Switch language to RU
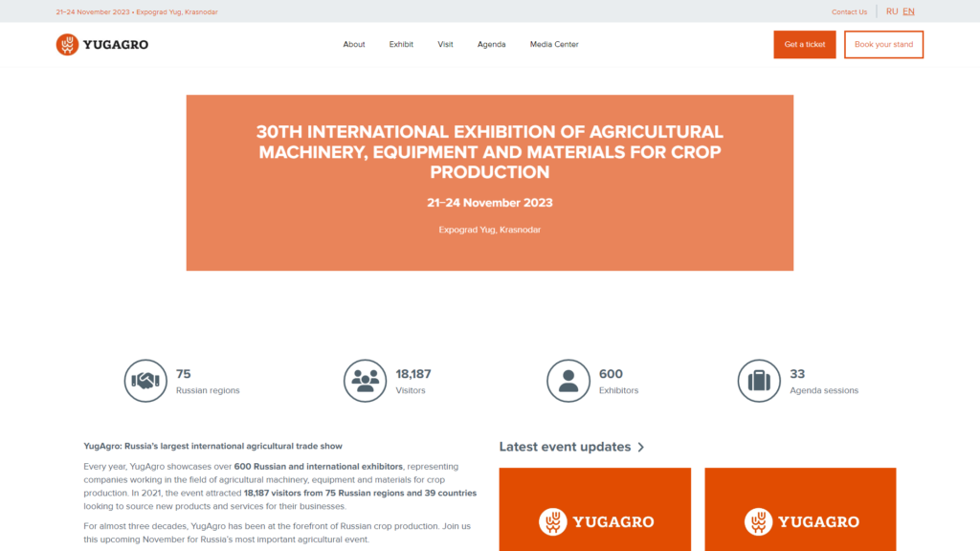 (x=892, y=11)
